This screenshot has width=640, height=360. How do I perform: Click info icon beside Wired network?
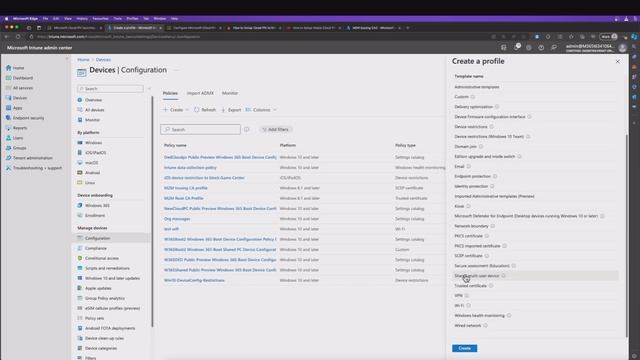pos(485,325)
